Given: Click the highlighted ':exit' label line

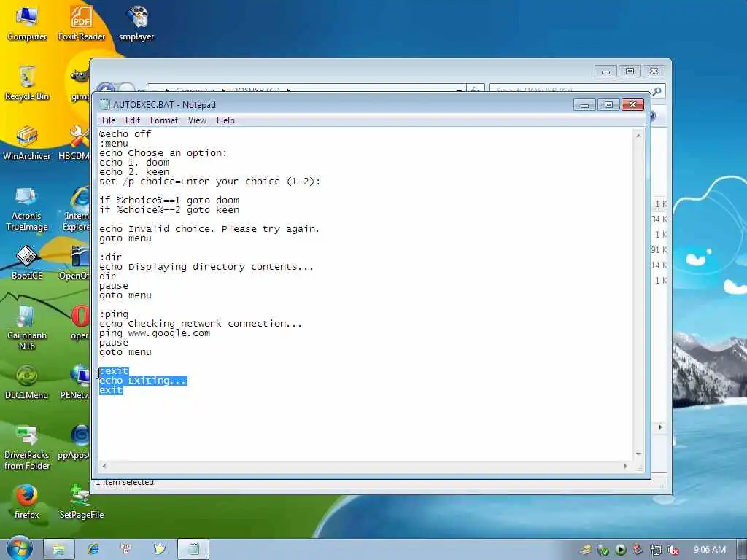Looking at the screenshot, I should (x=114, y=371).
